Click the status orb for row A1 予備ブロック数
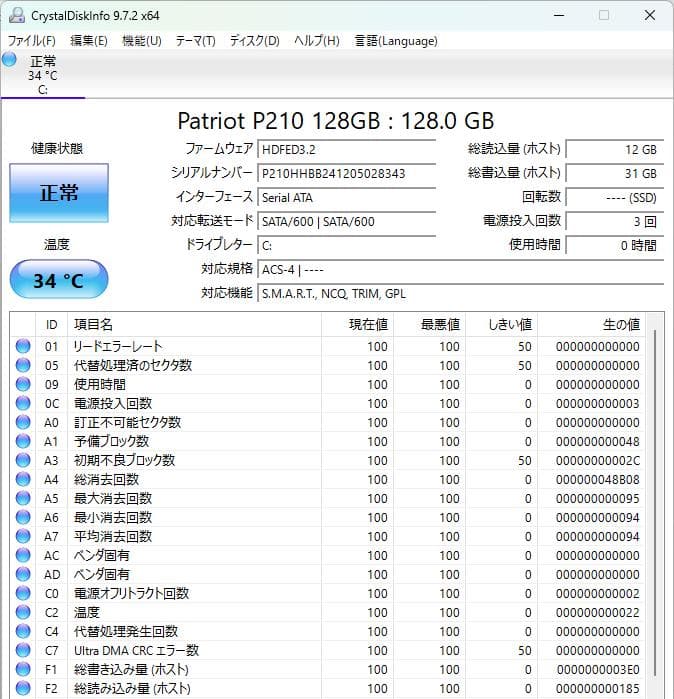 tap(23, 441)
